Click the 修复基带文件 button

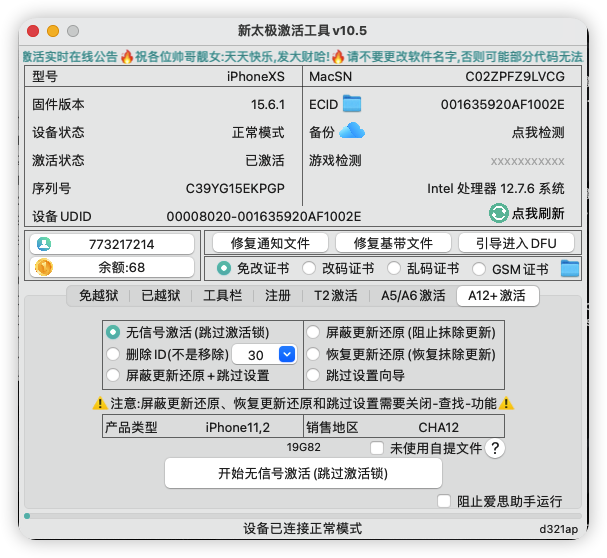[x=393, y=243]
